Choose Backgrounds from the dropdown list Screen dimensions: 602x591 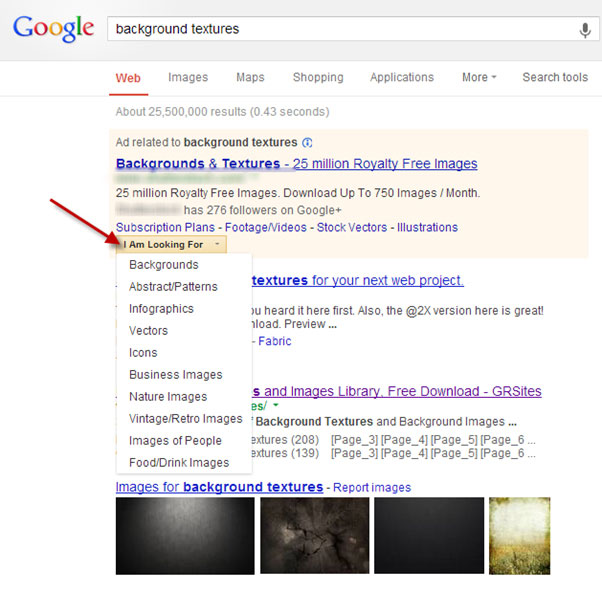point(164,265)
